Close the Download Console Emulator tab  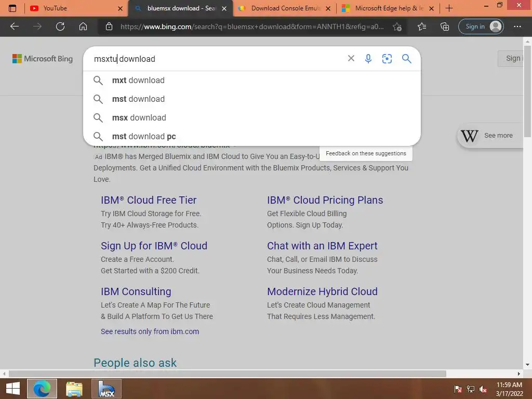[x=328, y=8]
